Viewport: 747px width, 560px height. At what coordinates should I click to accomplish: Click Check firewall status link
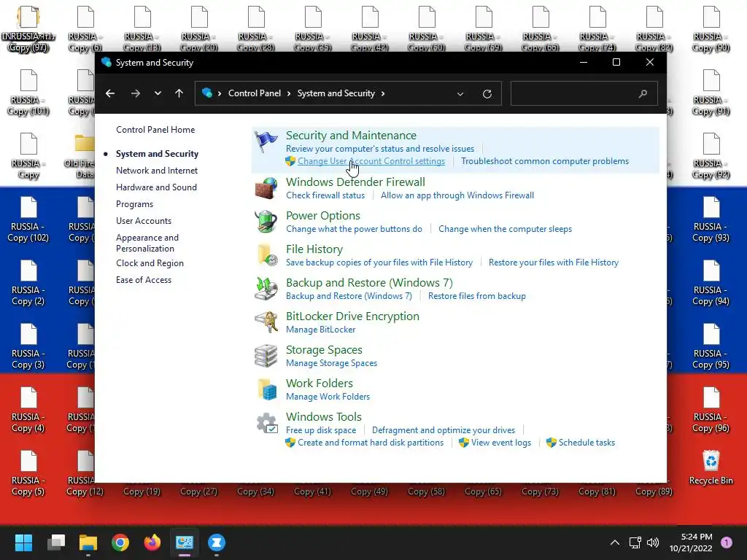(325, 195)
